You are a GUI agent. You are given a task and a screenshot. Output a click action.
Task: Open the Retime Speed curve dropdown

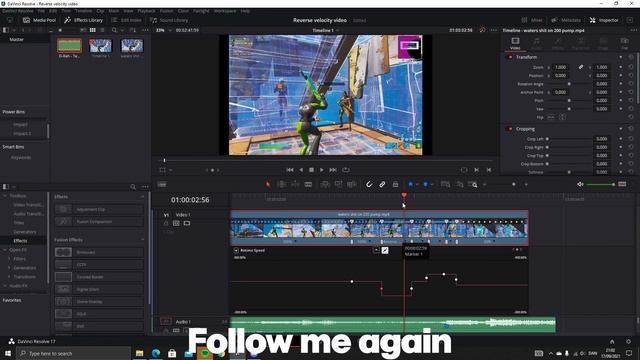(376, 250)
